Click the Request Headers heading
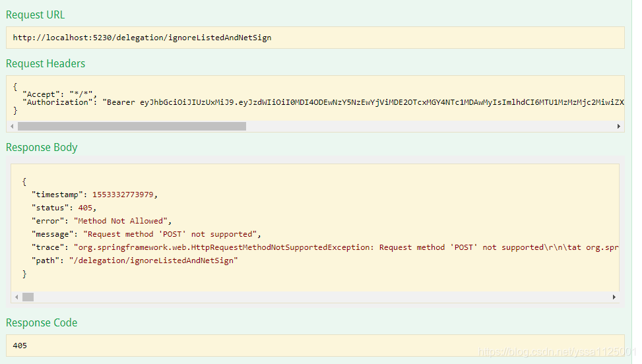Viewport: 642px width, 364px height. [x=46, y=64]
